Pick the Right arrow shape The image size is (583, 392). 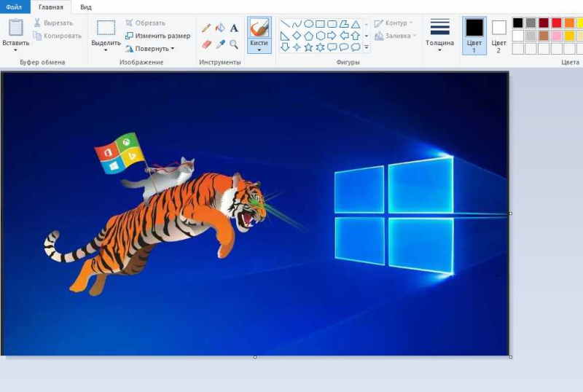coord(332,36)
